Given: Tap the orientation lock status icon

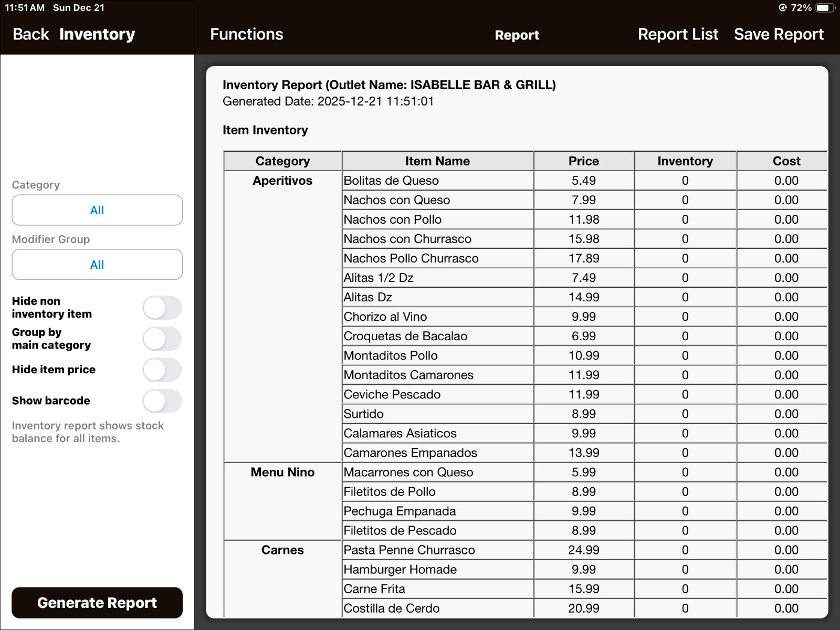Looking at the screenshot, I should pyautogui.click(x=782, y=8).
